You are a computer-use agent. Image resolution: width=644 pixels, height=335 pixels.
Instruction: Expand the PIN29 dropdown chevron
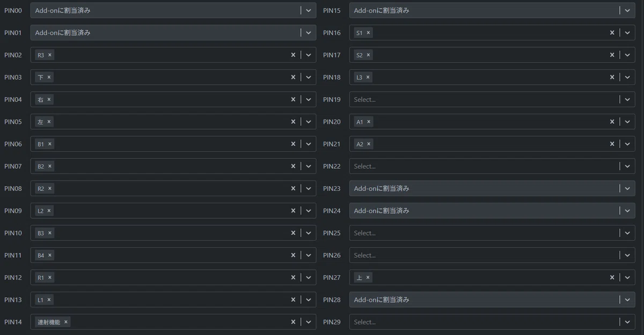point(627,322)
